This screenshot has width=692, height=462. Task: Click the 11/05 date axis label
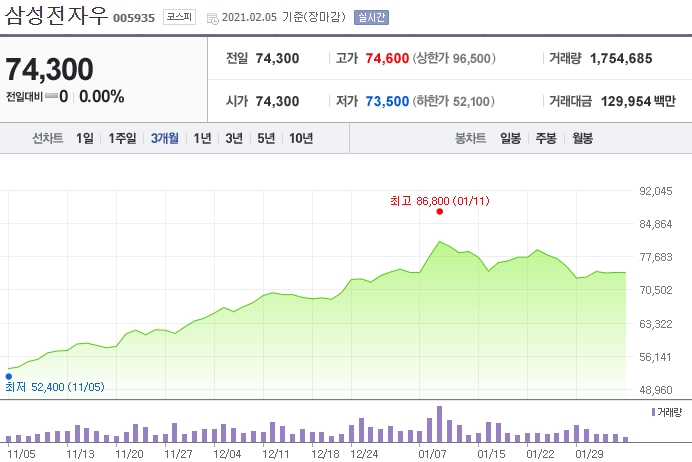22,454
